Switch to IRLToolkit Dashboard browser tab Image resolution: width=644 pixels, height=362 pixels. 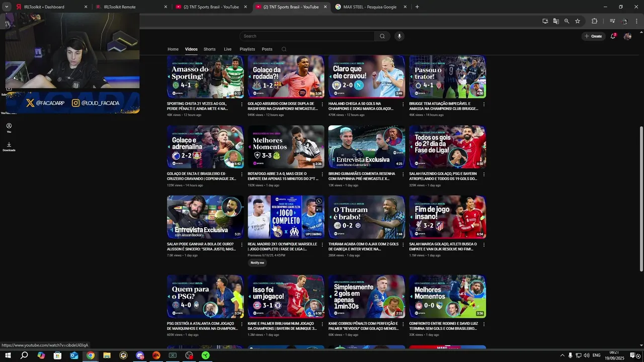[50, 7]
